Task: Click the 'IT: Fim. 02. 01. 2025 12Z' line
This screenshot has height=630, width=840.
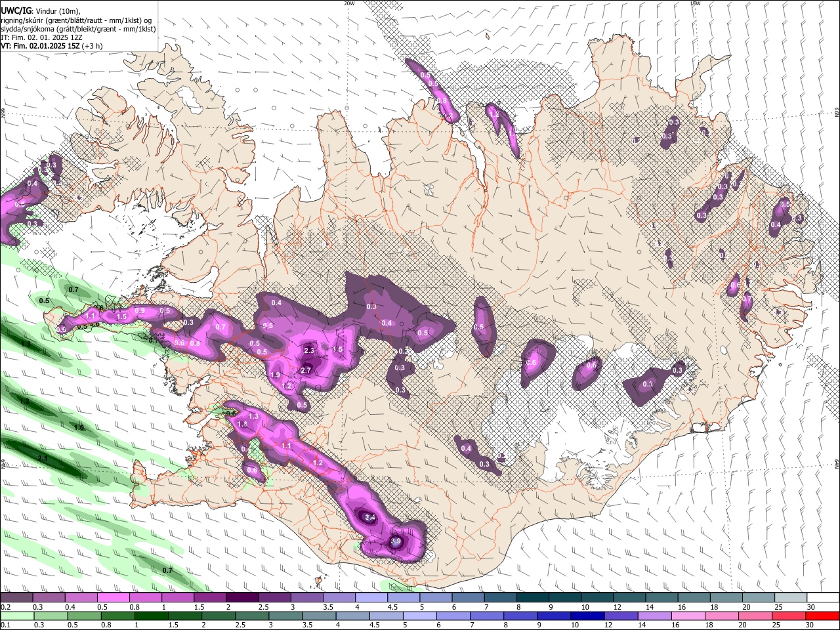Action: pyautogui.click(x=41, y=37)
